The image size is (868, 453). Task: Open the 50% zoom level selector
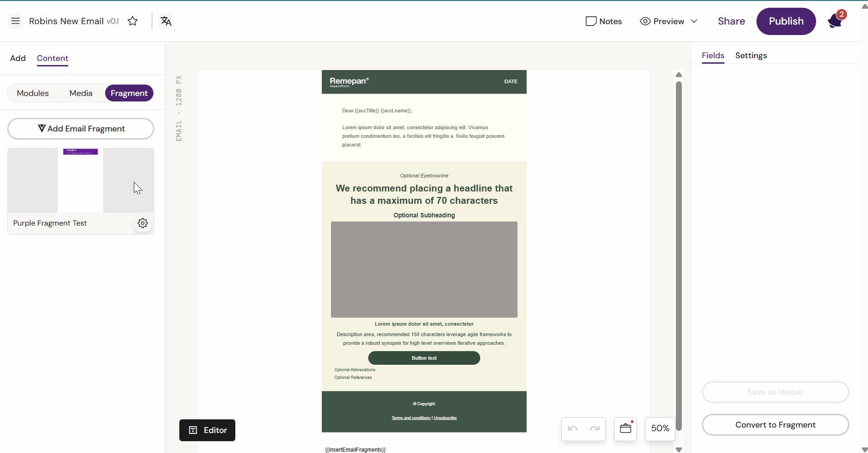660,428
